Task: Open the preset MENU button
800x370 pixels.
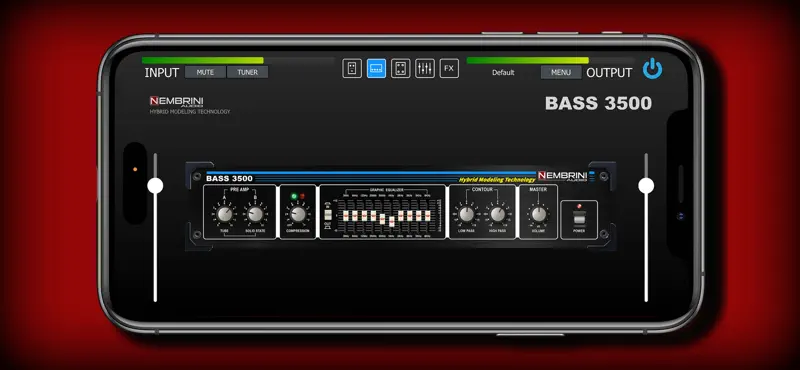Action: coord(561,72)
